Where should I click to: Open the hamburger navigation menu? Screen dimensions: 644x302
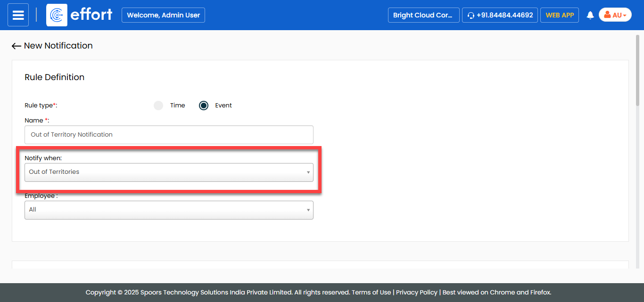pos(18,15)
